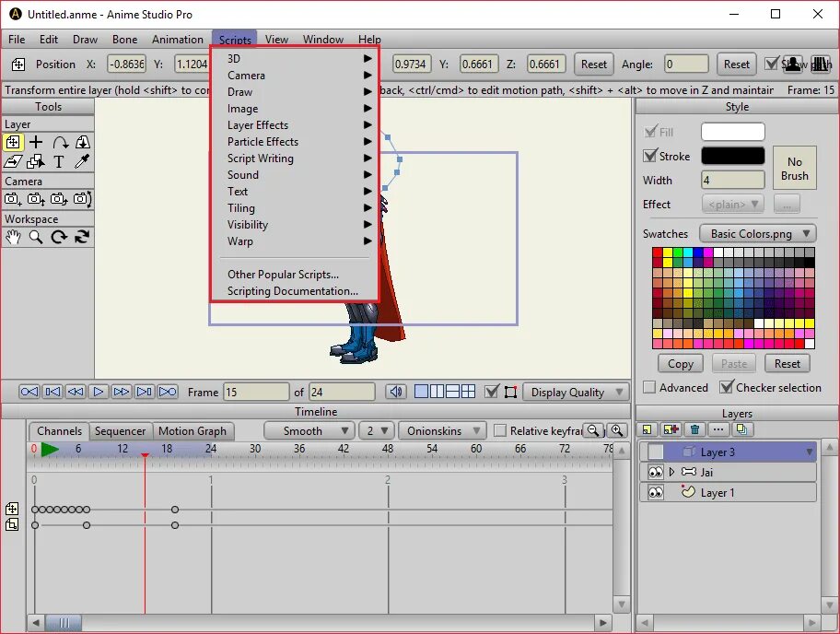The height and width of the screenshot is (634, 840).
Task: Rewind to the start frame
Action: click(x=29, y=392)
